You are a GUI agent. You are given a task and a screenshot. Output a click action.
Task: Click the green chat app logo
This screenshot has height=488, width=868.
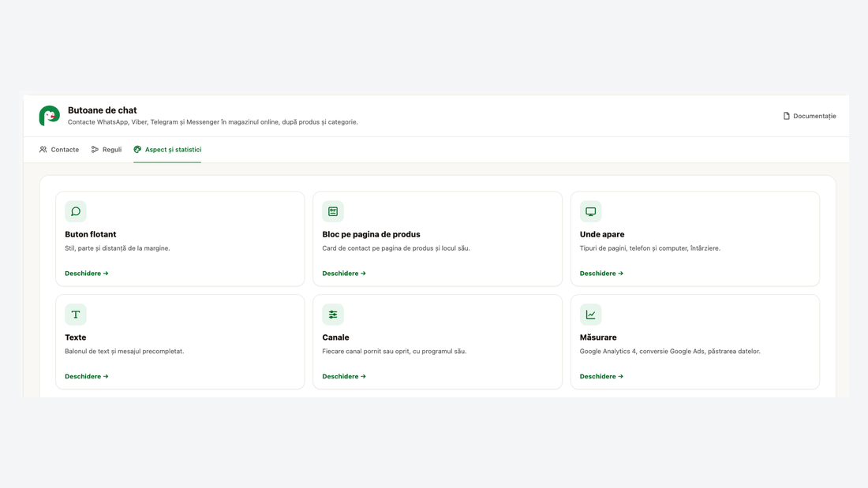pyautogui.click(x=49, y=116)
